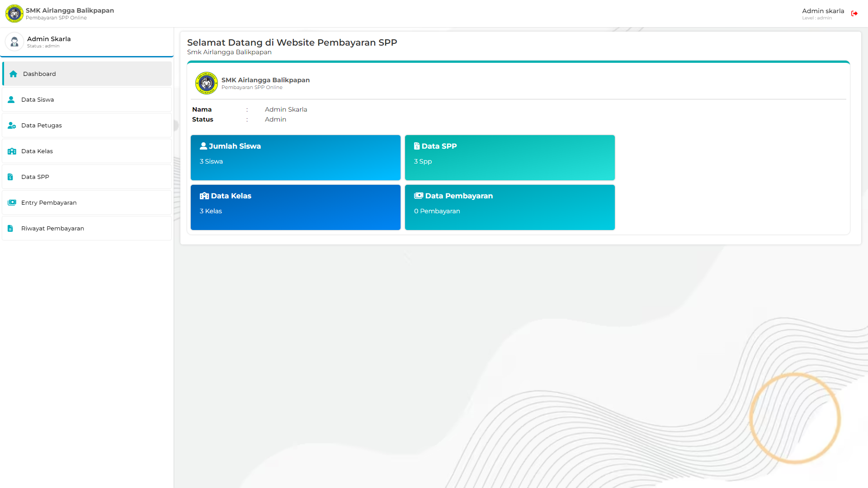Click the school logo inside the welcome card
The width and height of the screenshot is (868, 488).
[206, 83]
